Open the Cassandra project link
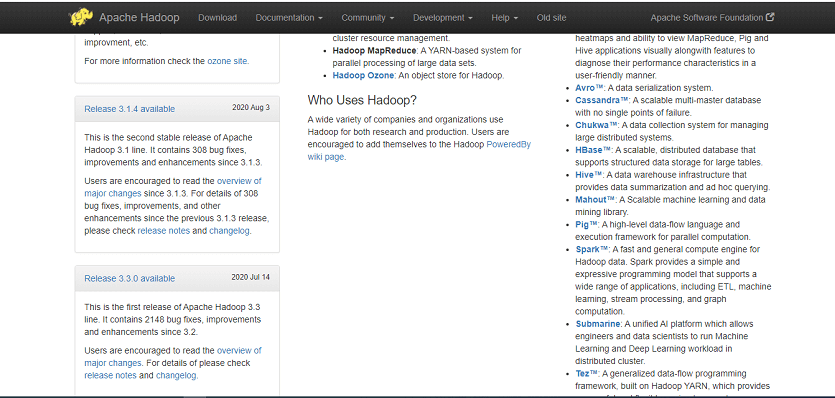This screenshot has width=835, height=398. pyautogui.click(x=602, y=100)
